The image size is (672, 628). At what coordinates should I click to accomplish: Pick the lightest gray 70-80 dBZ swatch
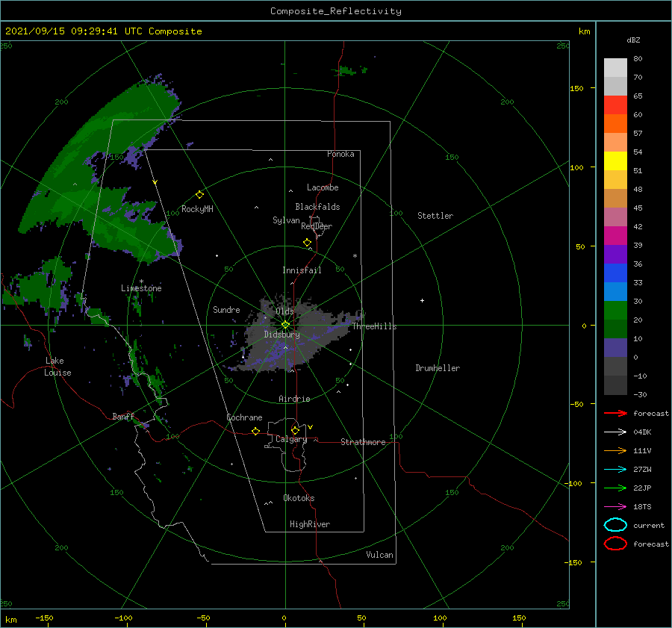(615, 68)
